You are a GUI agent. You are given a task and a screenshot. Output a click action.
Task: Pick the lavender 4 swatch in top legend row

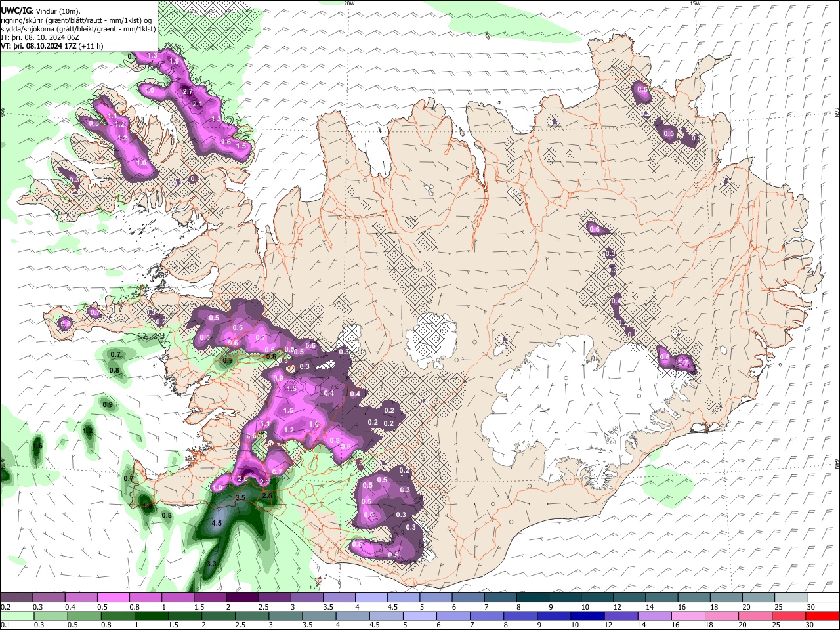tap(370, 597)
